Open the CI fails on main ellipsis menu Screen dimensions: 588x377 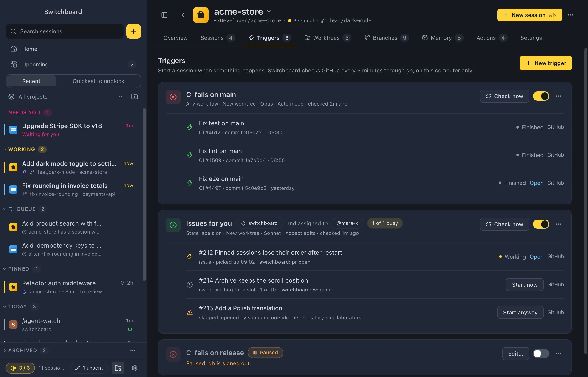[558, 96]
